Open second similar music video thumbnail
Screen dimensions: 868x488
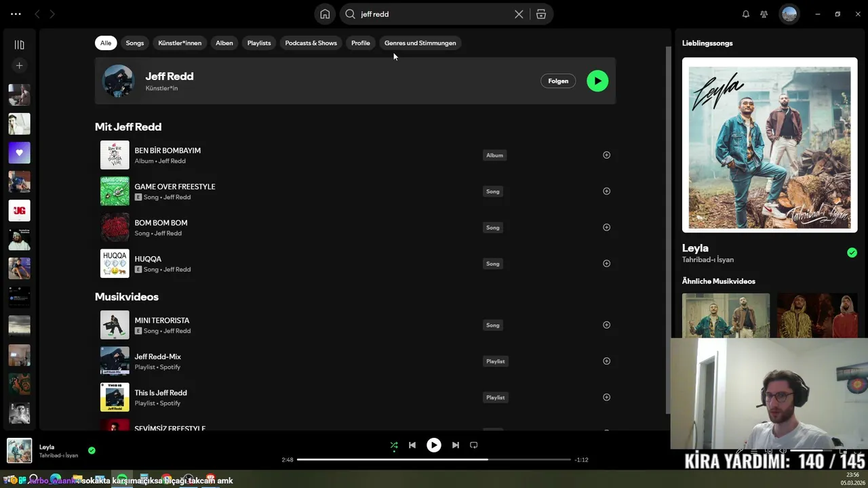817,315
